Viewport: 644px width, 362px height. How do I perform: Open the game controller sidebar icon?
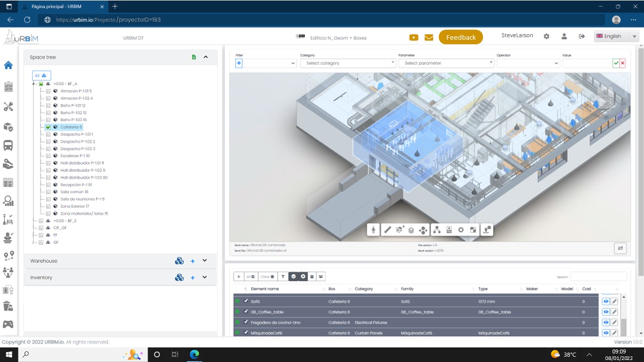pos(8,324)
